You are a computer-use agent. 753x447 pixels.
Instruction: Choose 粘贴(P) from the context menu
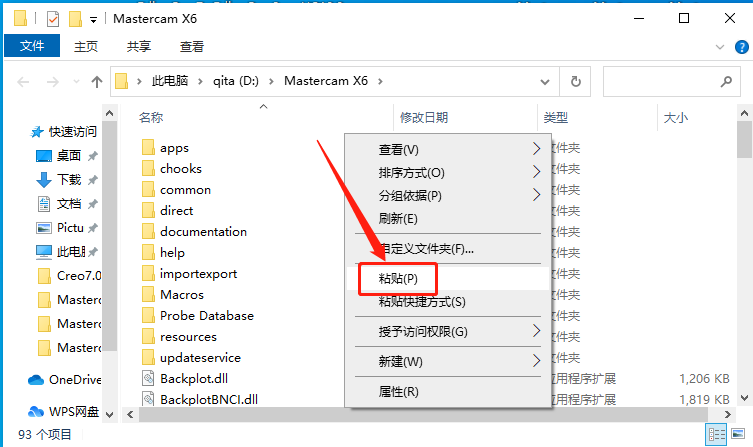(x=448, y=278)
